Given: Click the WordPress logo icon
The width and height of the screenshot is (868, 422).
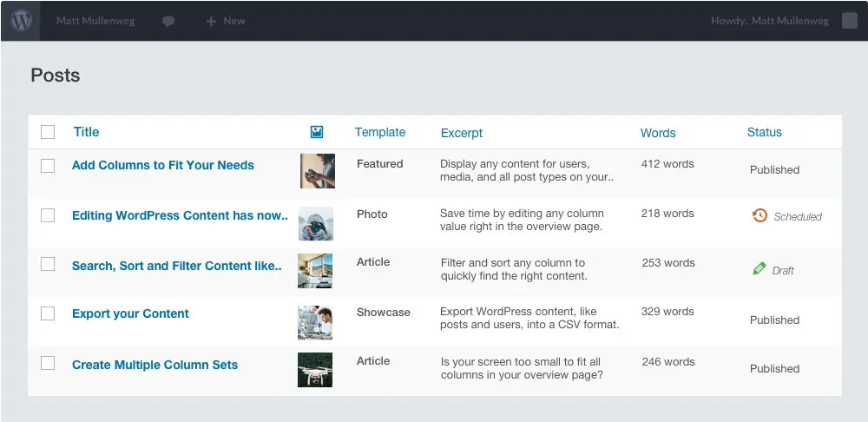Looking at the screenshot, I should tap(21, 20).
